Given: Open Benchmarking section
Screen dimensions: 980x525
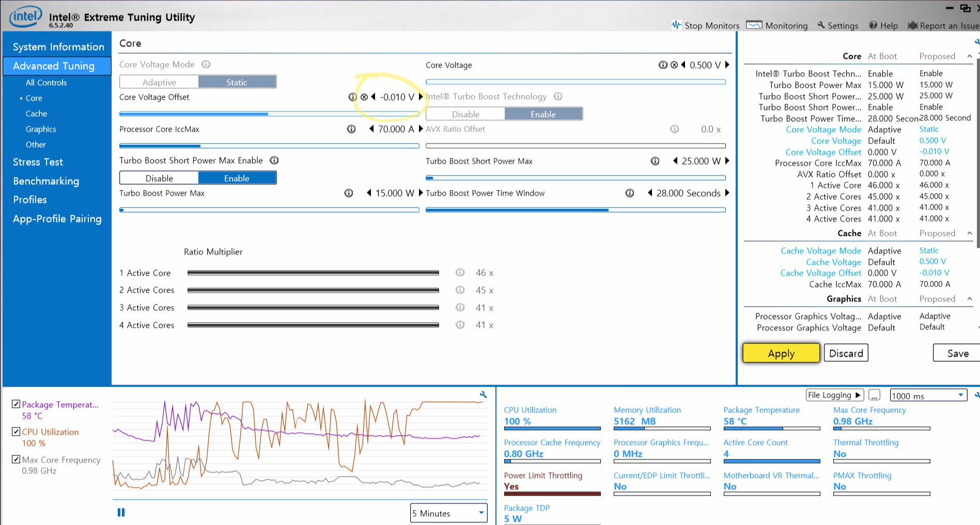Looking at the screenshot, I should point(46,181).
